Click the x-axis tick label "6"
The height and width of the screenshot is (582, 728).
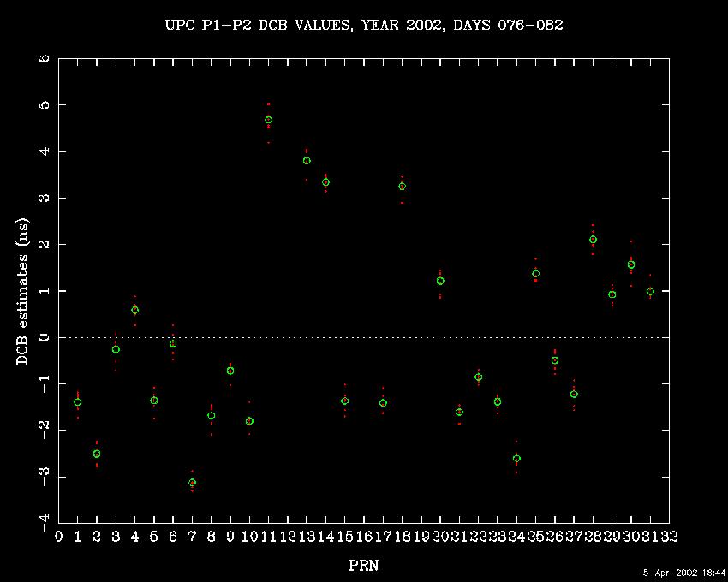pyautogui.click(x=173, y=537)
